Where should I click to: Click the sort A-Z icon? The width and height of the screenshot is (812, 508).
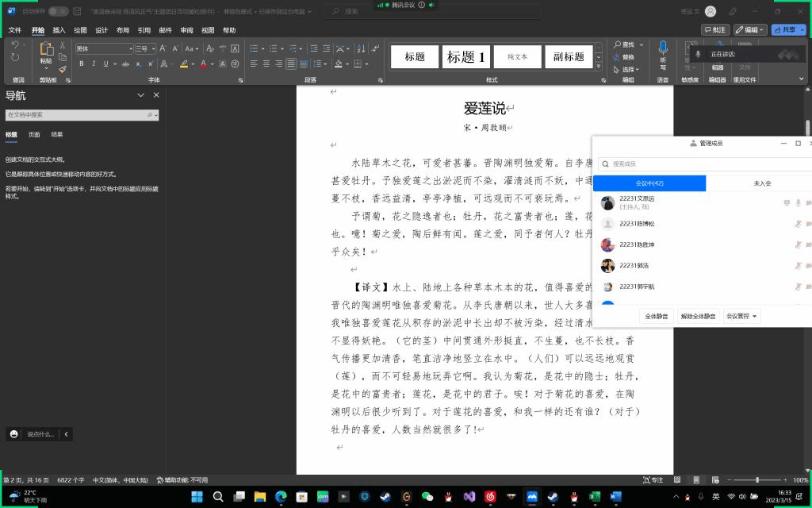(x=361, y=48)
